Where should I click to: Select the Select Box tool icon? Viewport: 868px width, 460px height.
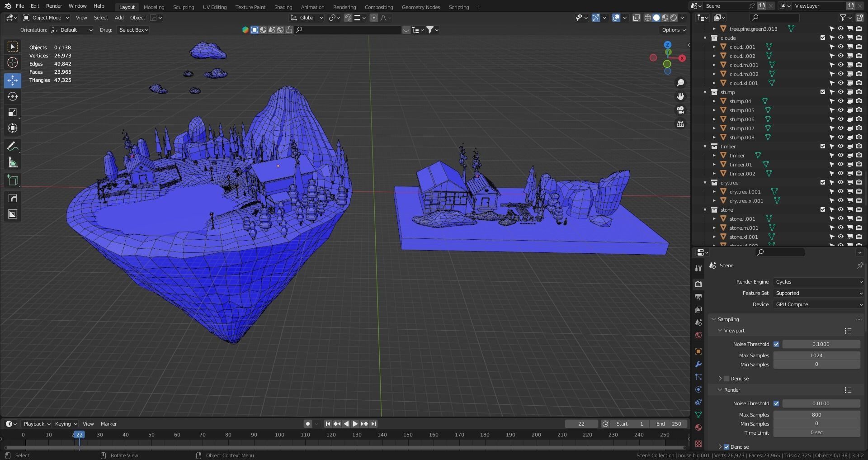pos(13,47)
